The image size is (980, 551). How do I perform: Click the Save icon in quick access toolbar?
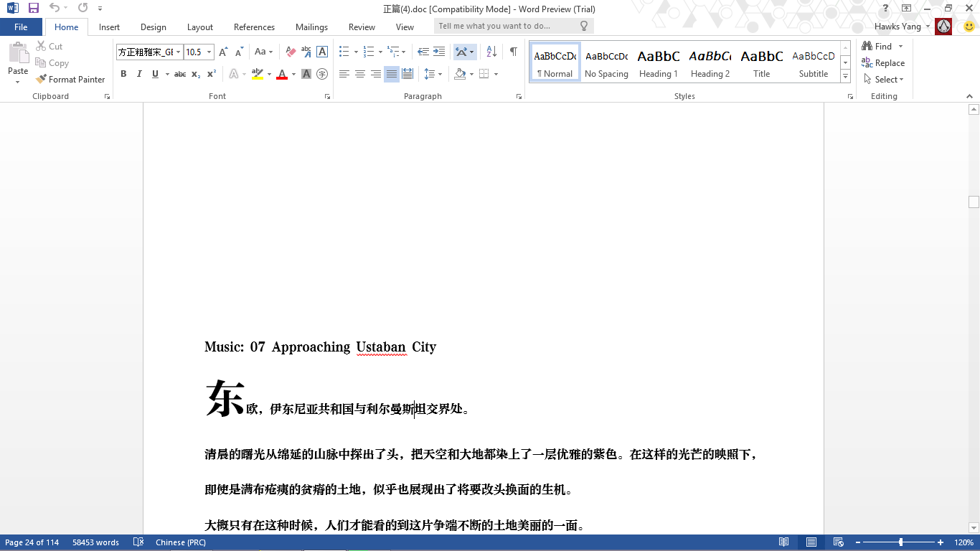click(x=34, y=9)
